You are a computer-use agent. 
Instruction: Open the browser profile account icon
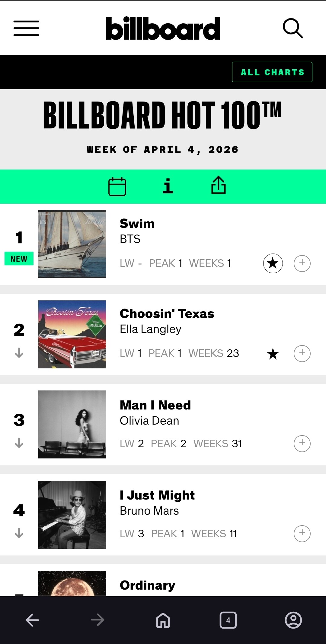pos(293,620)
